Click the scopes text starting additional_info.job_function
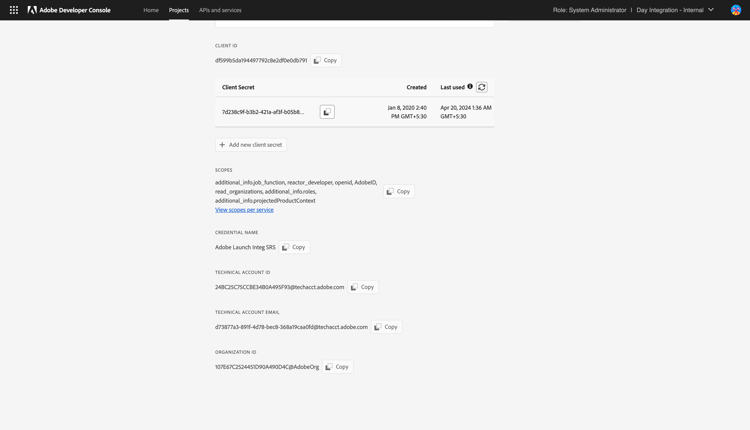This screenshot has height=430, width=750. pos(296,191)
